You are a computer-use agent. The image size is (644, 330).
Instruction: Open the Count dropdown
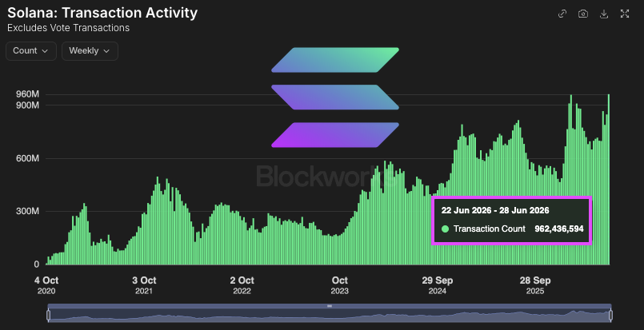tap(31, 51)
